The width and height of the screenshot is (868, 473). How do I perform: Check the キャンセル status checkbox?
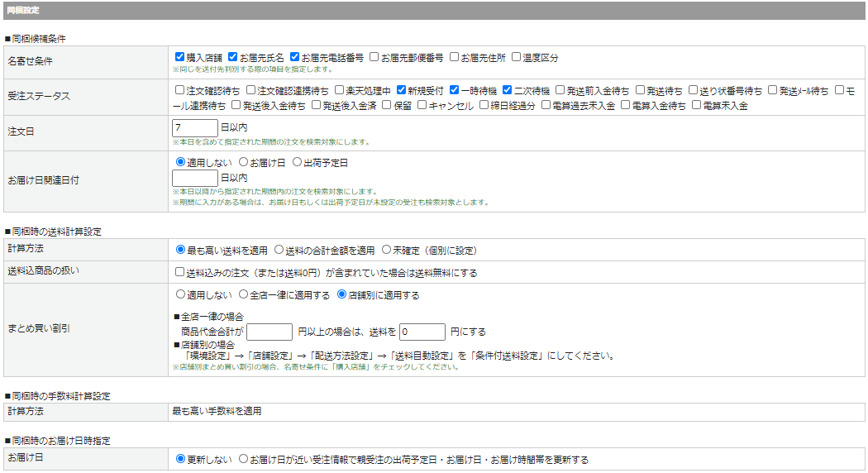click(422, 106)
